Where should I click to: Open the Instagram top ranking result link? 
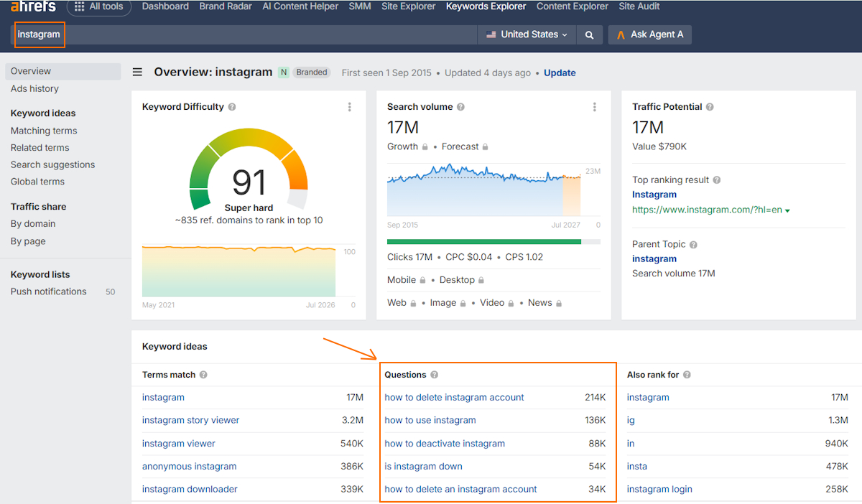pos(654,195)
